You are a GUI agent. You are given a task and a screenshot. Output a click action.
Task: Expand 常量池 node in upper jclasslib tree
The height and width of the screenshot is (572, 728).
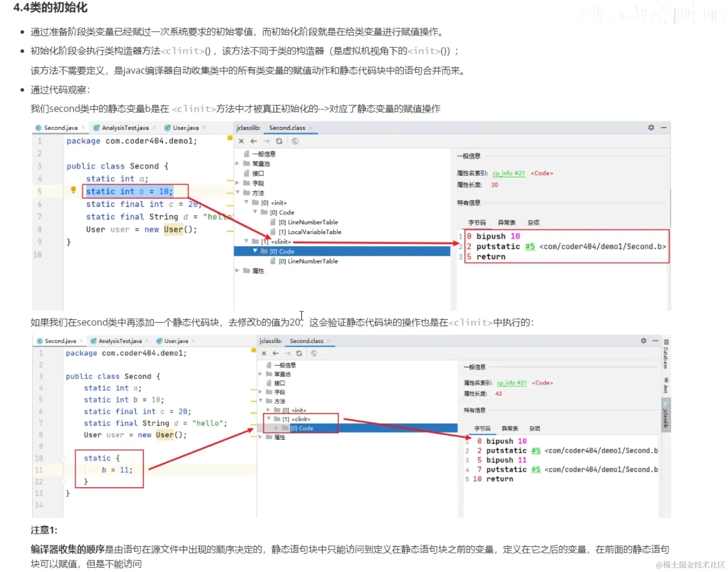[x=237, y=163]
